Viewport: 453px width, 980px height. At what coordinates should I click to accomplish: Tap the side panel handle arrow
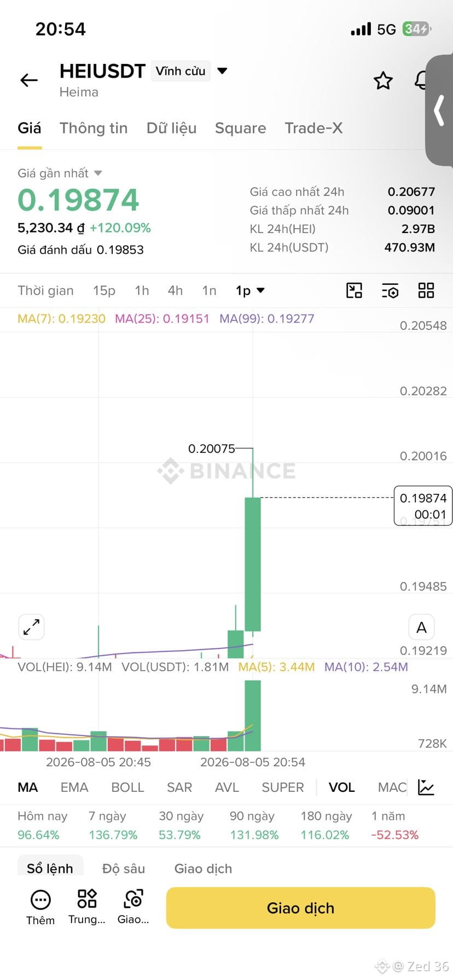pyautogui.click(x=439, y=110)
